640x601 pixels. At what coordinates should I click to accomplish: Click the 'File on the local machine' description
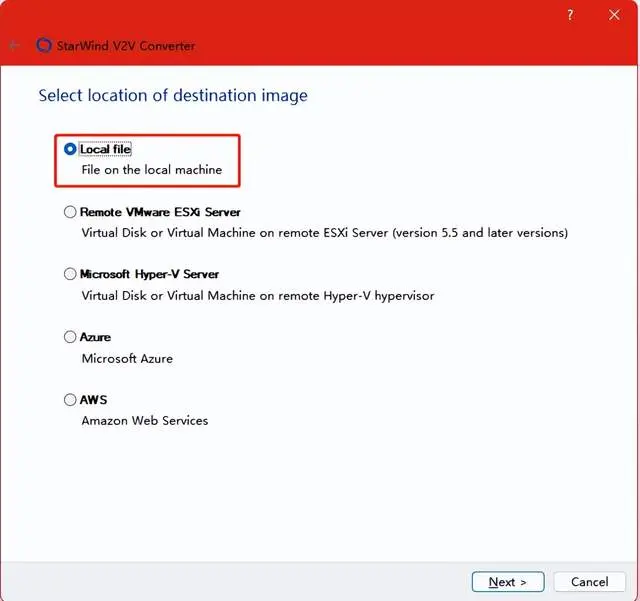[152, 170]
